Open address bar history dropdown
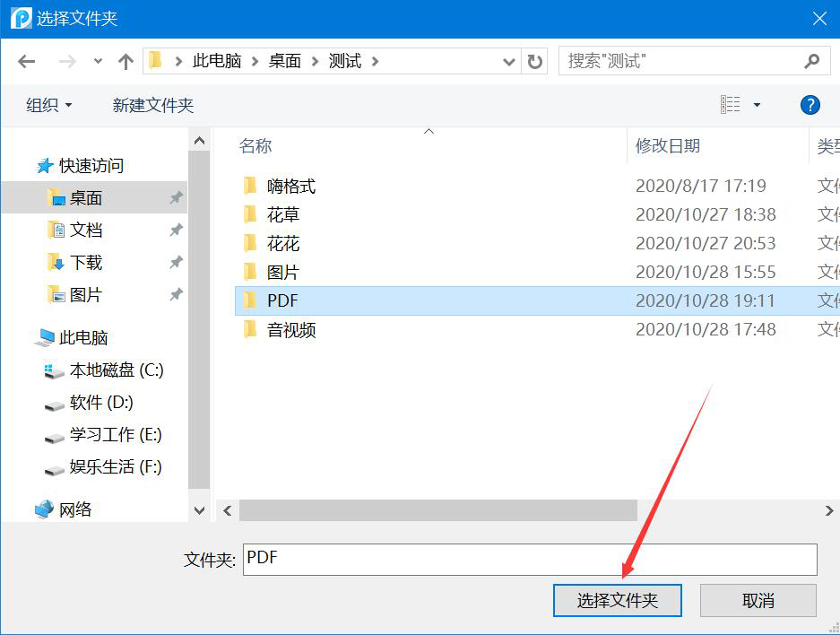This screenshot has height=635, width=840. coord(509,62)
